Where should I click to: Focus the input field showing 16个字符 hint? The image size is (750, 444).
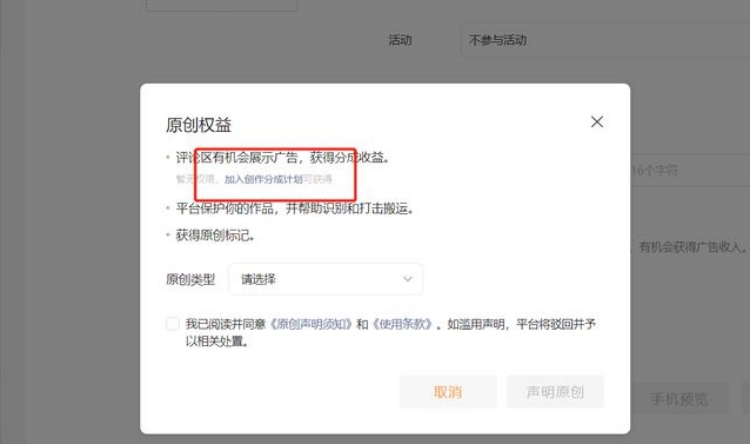click(x=690, y=170)
